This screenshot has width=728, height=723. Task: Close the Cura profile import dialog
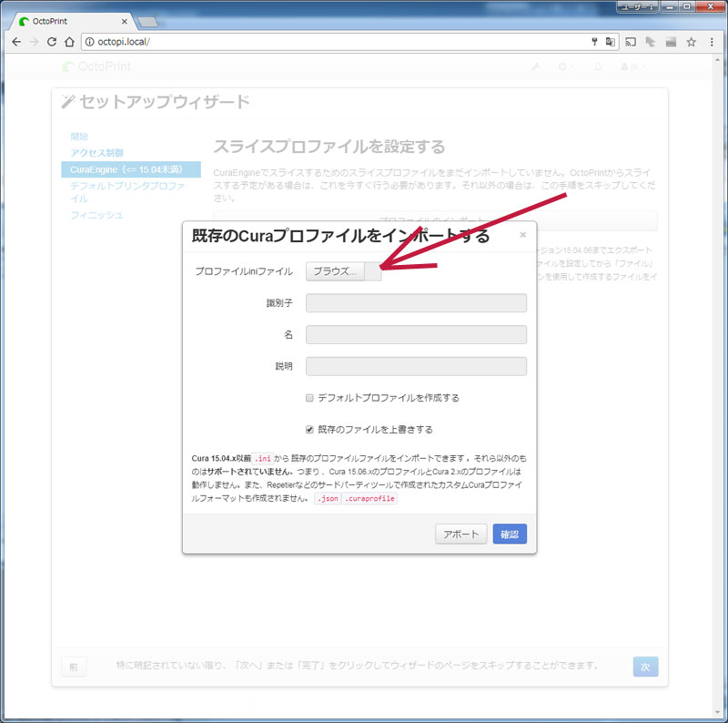coord(522,235)
